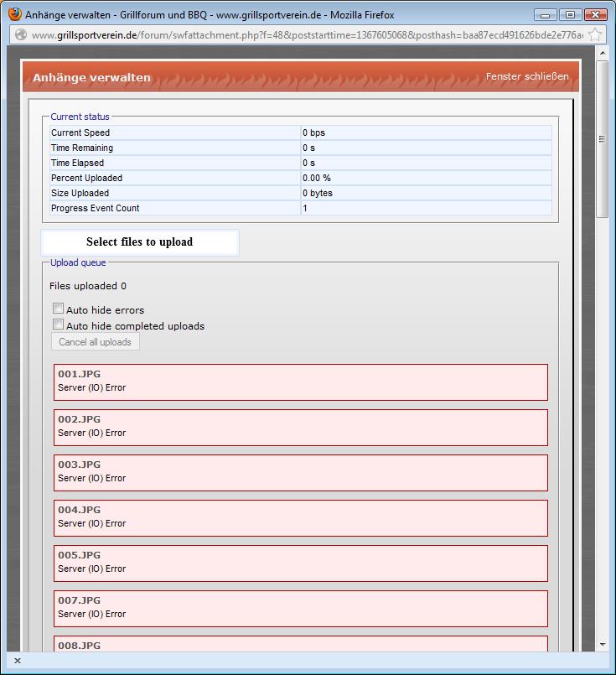Maximize the Firefox window
616x675 pixels.
[570, 15]
